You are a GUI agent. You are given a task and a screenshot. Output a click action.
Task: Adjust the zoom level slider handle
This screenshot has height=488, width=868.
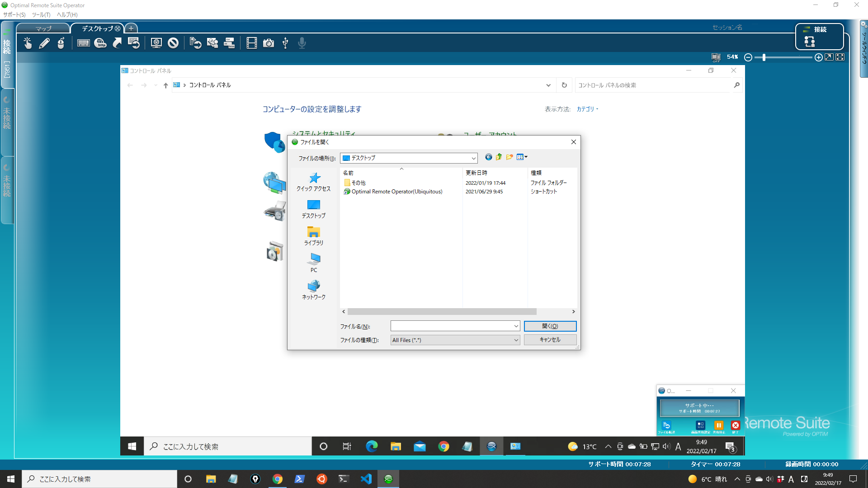764,57
